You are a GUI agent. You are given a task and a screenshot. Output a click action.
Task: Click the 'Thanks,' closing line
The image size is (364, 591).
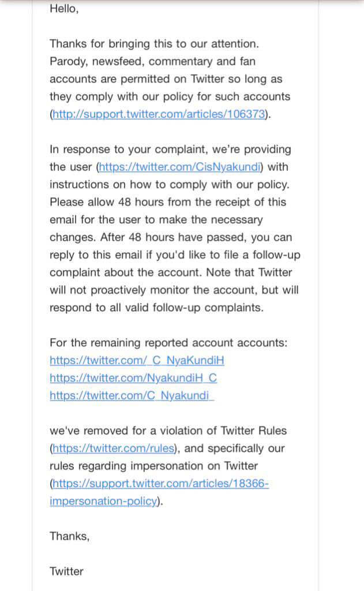70,536
